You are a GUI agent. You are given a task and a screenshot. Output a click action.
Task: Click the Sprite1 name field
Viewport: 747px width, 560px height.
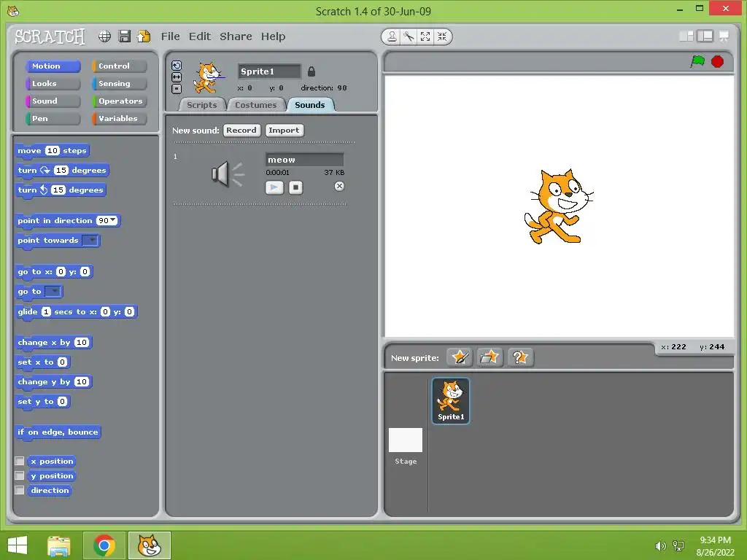pos(269,71)
